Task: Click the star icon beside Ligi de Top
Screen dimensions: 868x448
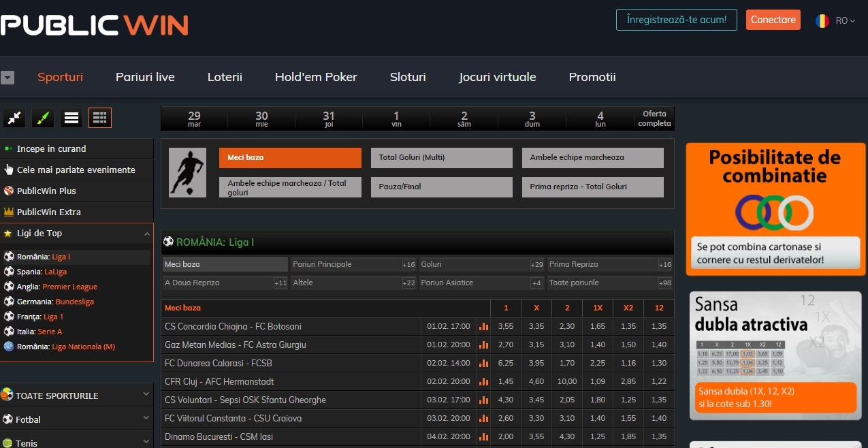Action: click(8, 234)
